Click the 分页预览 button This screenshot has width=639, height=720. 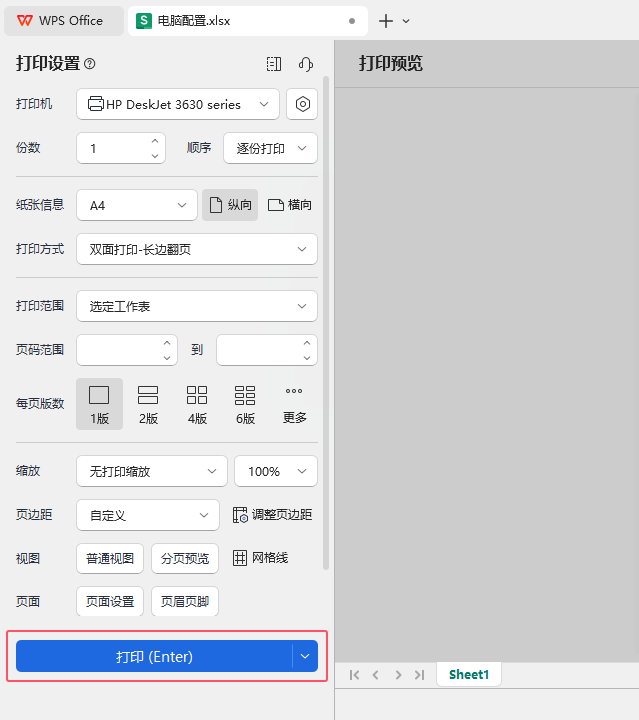(185, 558)
